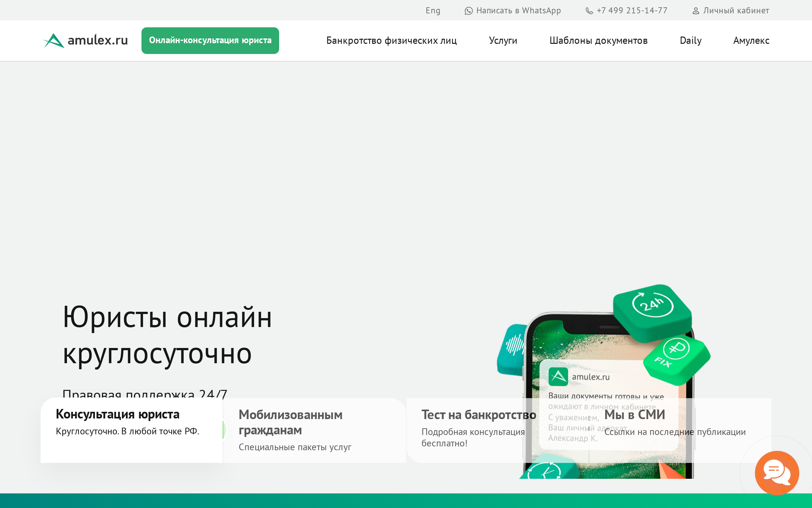Click Круглосуточно. В любой точке РФ. text
The image size is (812, 508).
128,431
